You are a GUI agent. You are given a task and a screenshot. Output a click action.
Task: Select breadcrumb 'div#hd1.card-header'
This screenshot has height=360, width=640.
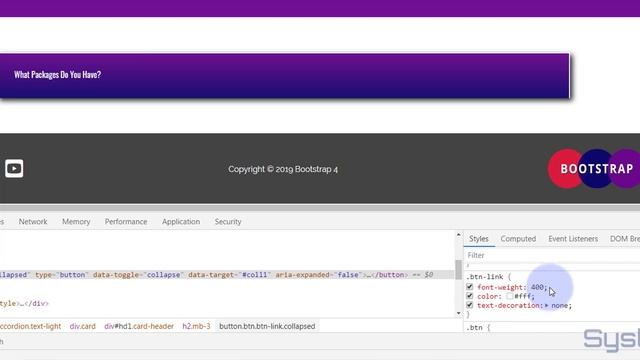click(139, 327)
